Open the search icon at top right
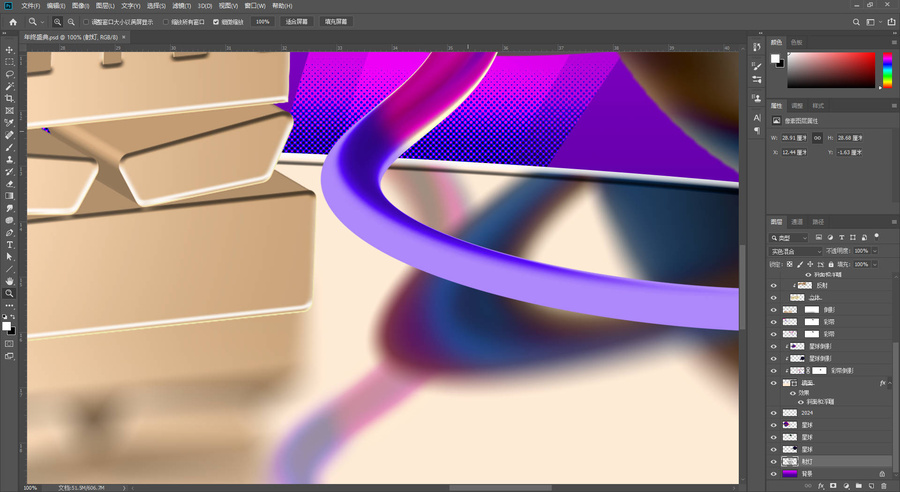The width and height of the screenshot is (900, 492). [x=856, y=22]
